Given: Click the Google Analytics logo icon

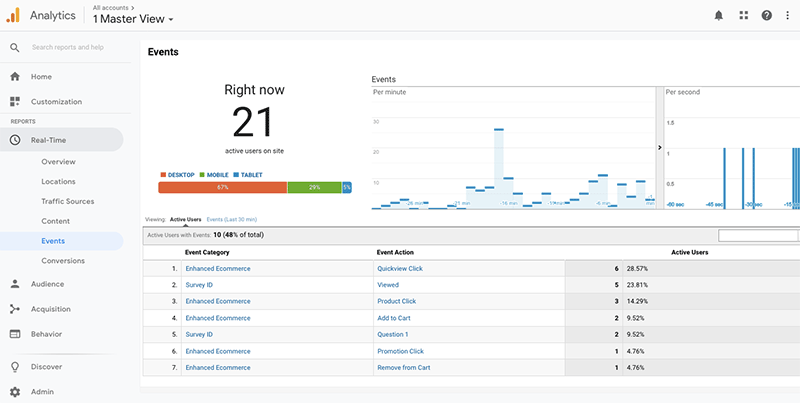Looking at the screenshot, I should 13,15.
